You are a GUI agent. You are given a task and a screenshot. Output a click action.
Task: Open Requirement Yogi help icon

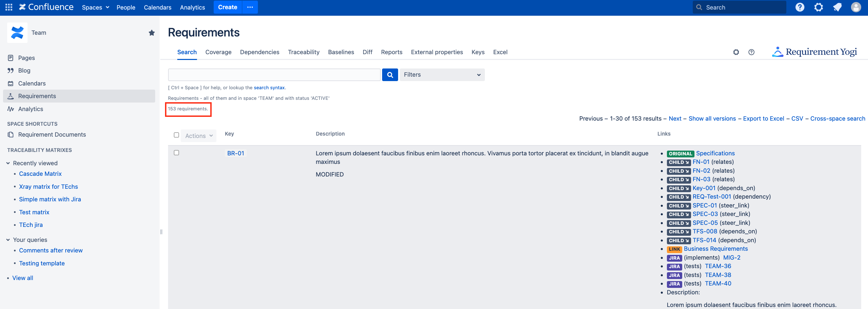[751, 52]
